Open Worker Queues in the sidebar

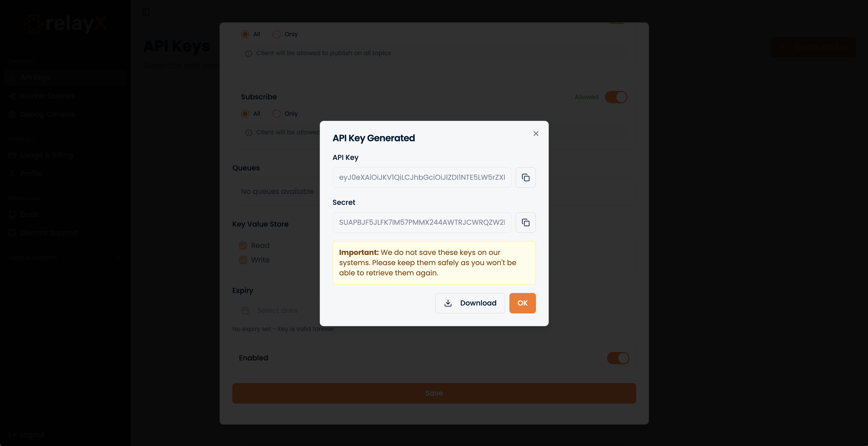[47, 96]
